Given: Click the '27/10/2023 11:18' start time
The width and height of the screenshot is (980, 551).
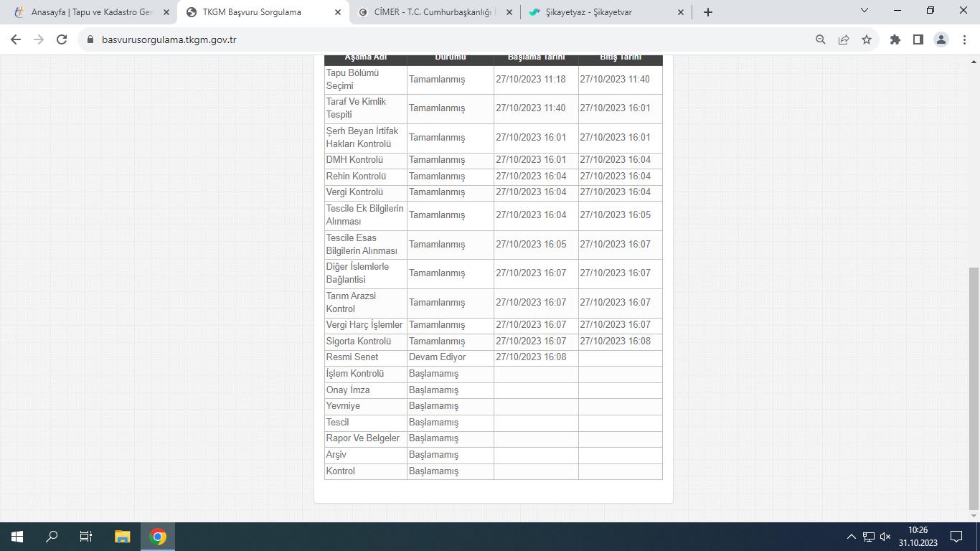Looking at the screenshot, I should (531, 80).
